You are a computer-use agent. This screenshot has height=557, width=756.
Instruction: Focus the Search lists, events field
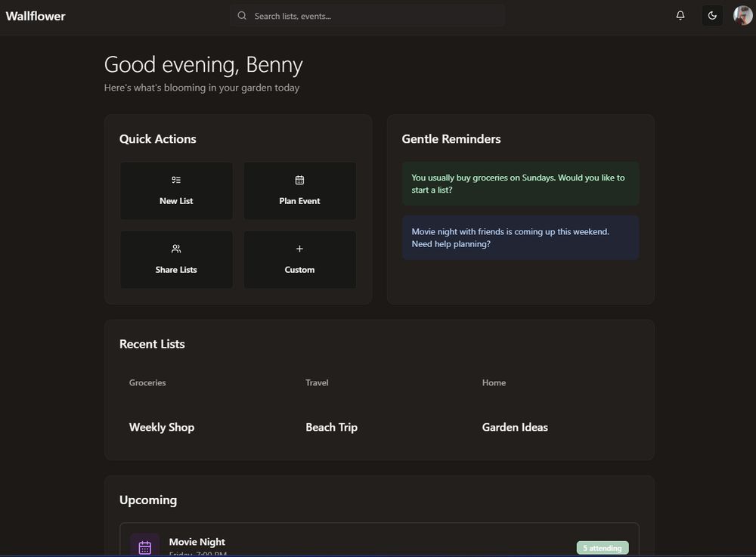pos(367,16)
